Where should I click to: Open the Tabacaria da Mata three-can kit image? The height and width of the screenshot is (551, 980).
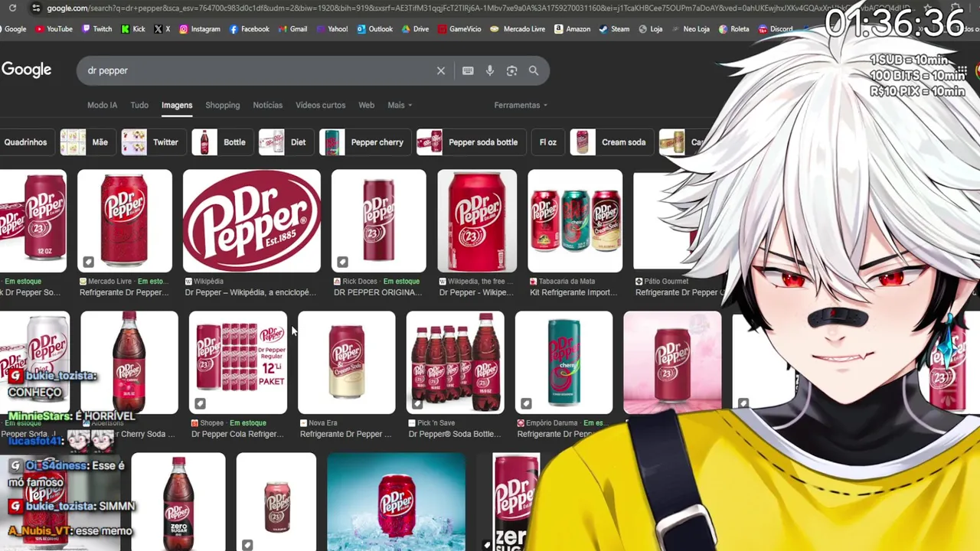point(575,221)
